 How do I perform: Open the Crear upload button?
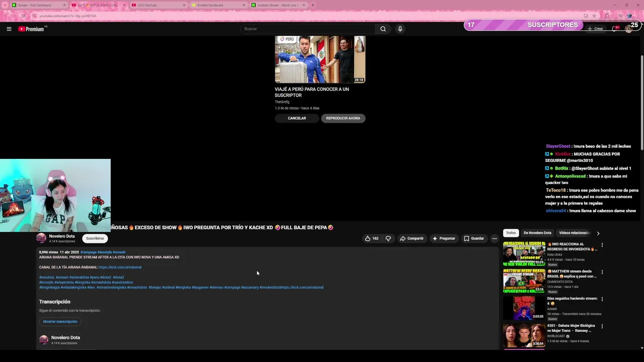point(595,29)
